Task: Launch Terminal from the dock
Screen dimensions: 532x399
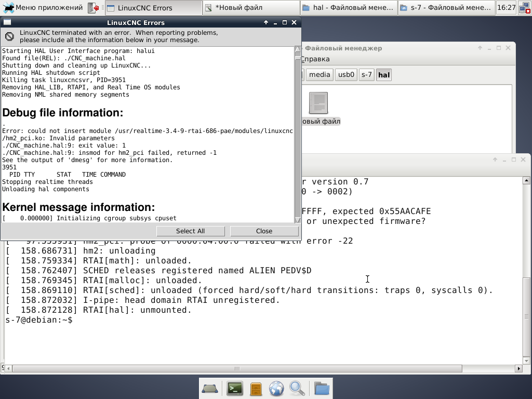Action: pos(235,389)
